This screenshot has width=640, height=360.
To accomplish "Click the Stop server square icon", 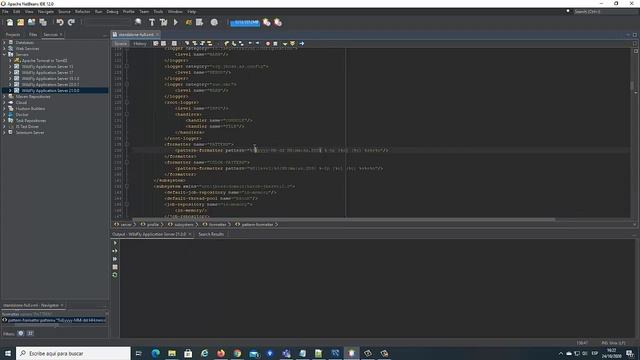I will [115, 267].
